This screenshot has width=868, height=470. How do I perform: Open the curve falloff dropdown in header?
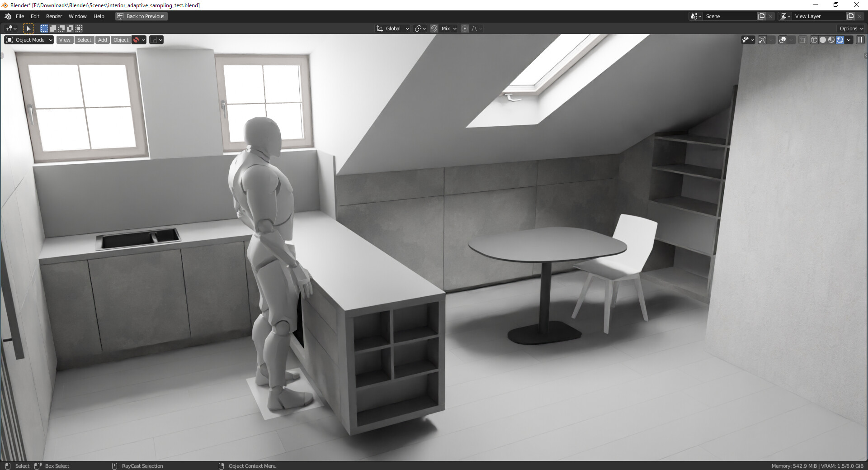pyautogui.click(x=156, y=40)
